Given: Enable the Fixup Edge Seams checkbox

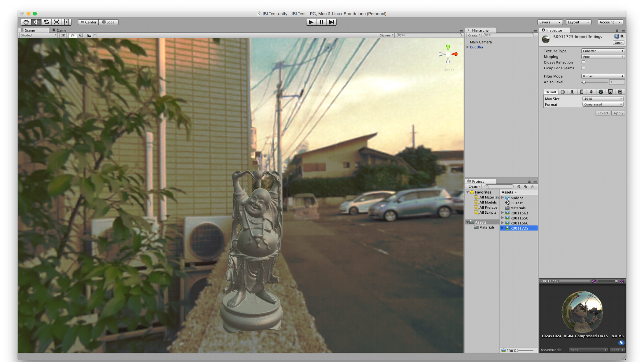Looking at the screenshot, I should 583,68.
